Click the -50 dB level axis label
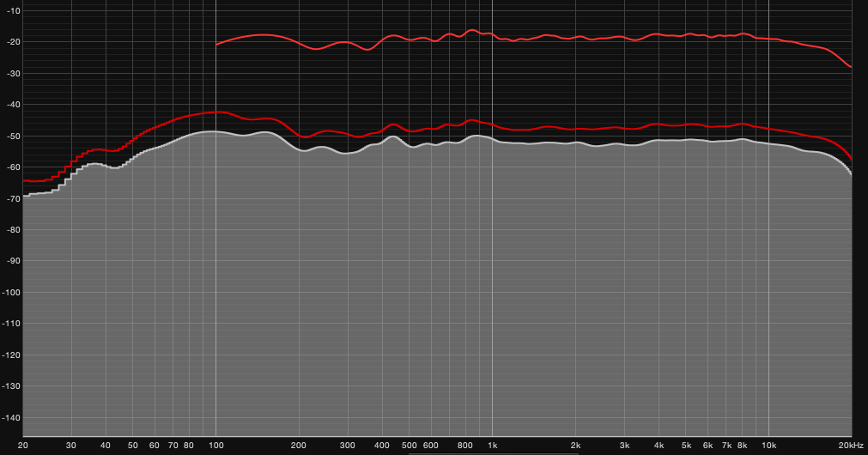868x455 pixels. [12, 136]
